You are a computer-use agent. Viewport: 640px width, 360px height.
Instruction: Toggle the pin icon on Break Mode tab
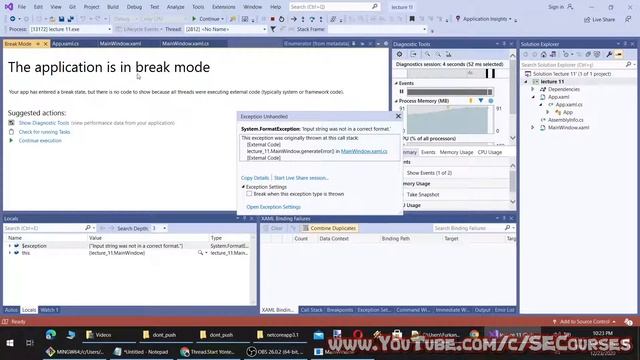click(38, 44)
